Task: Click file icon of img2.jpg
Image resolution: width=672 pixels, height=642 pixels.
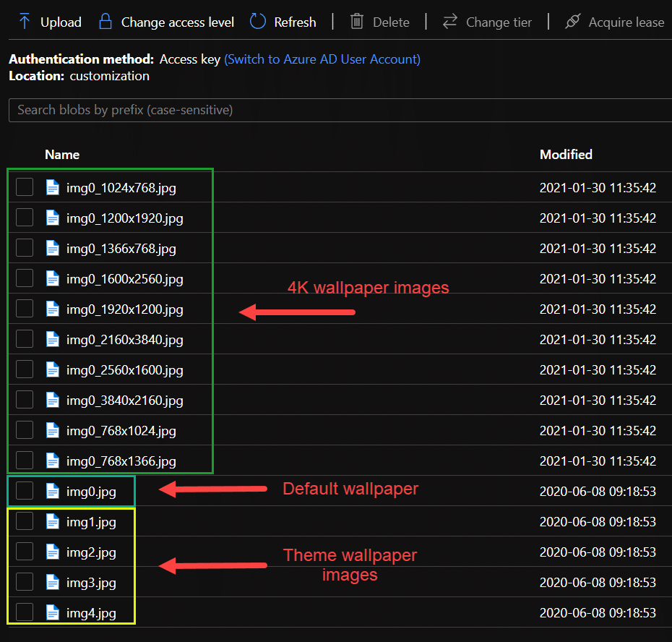Action: pyautogui.click(x=53, y=552)
